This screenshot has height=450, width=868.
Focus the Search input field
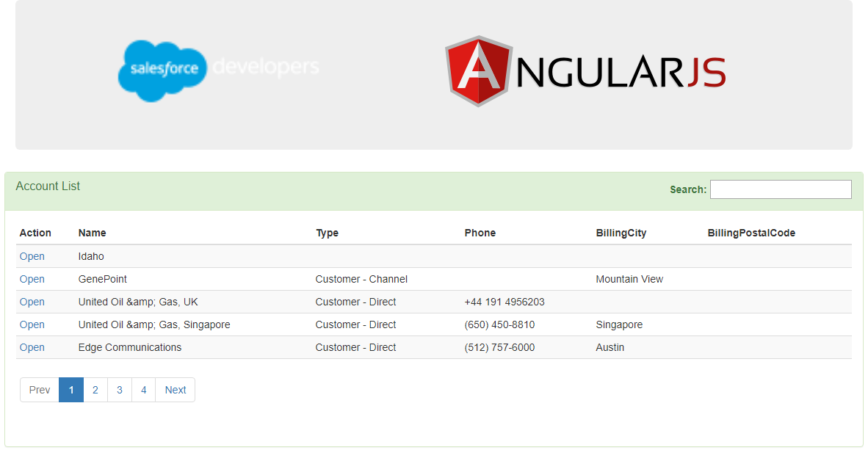coord(781,189)
